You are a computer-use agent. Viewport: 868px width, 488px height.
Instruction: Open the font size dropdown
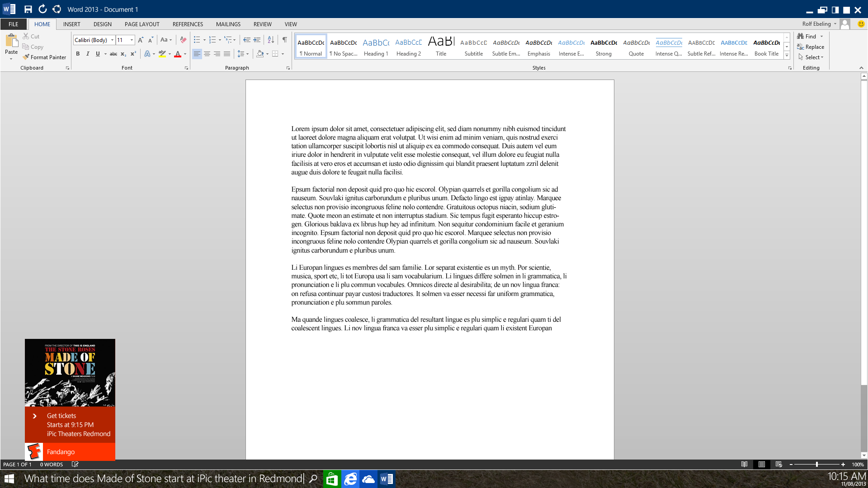click(132, 40)
